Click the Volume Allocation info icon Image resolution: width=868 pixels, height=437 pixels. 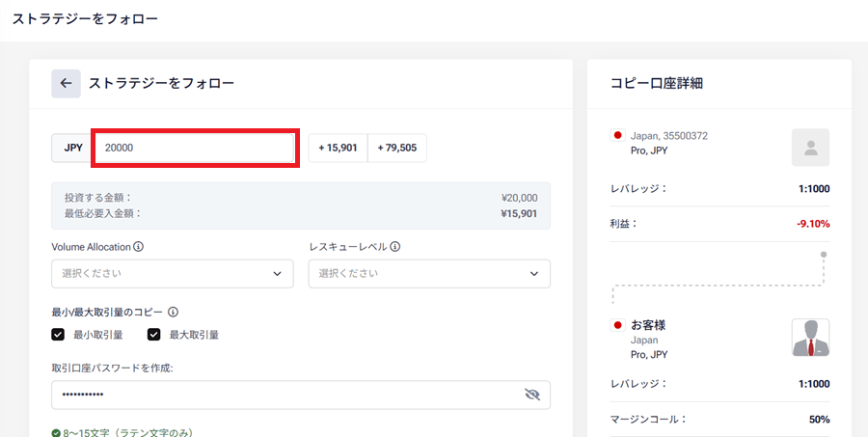tap(138, 246)
